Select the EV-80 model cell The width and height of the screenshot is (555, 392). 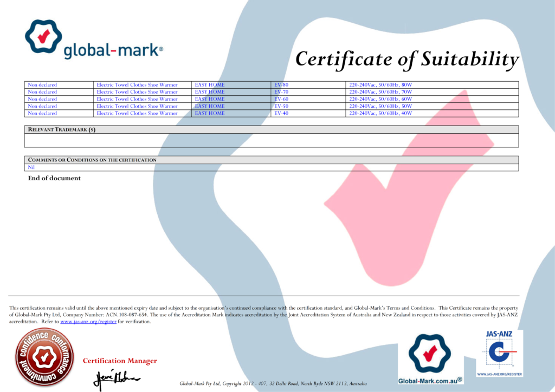(x=308, y=85)
